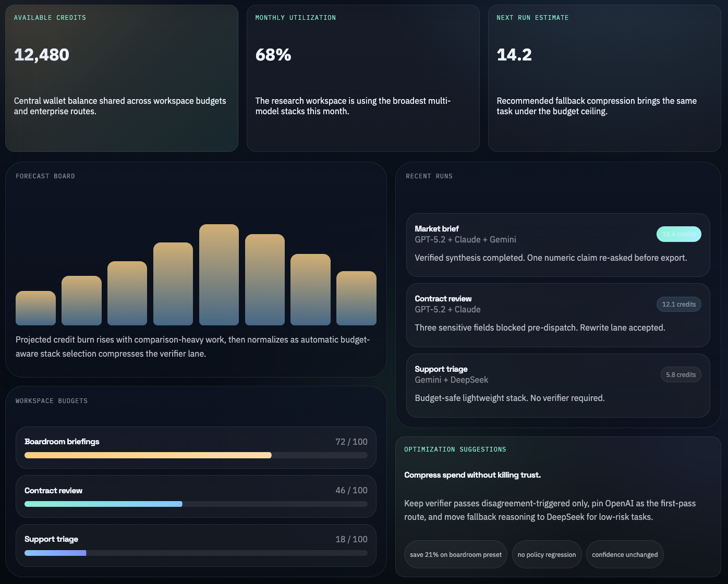Viewport: 728px width, 584px height.
Task: Open the Optimization Suggestions header
Action: tap(455, 449)
